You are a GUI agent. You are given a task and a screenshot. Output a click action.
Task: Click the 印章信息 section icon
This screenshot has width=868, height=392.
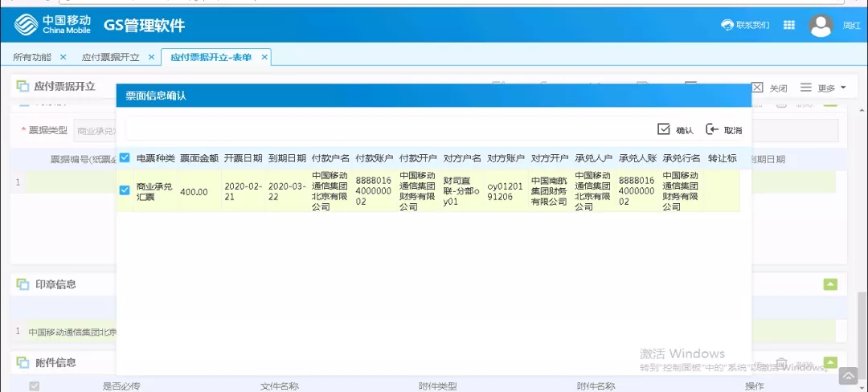[23, 284]
